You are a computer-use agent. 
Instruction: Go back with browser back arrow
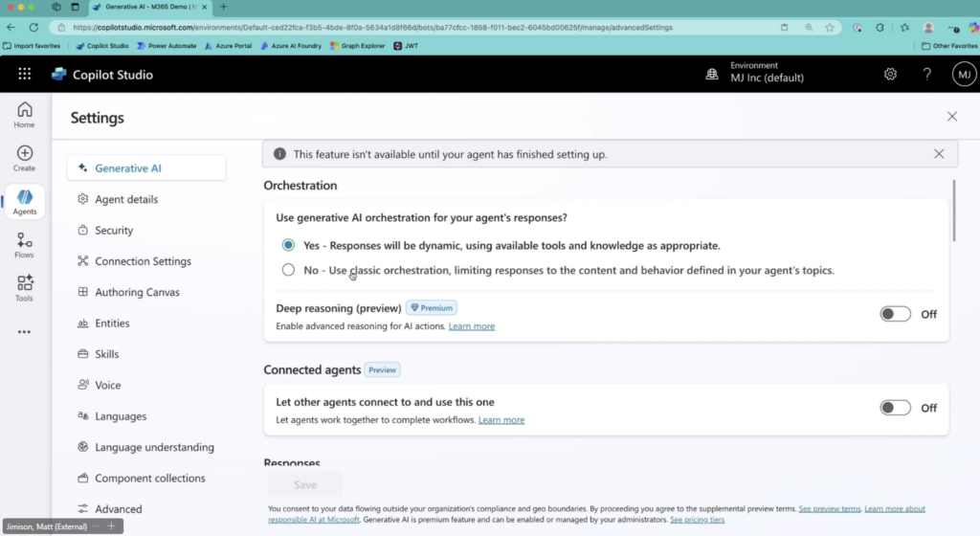coord(11,28)
